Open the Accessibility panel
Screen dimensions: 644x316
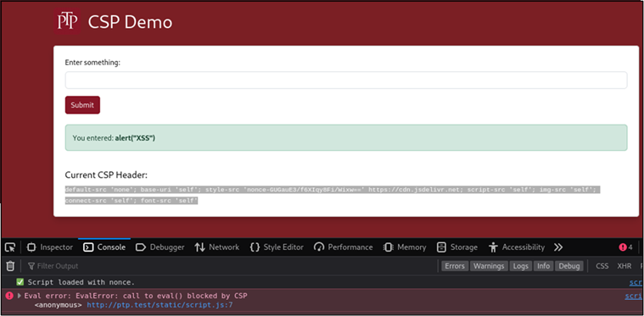pyautogui.click(x=517, y=247)
